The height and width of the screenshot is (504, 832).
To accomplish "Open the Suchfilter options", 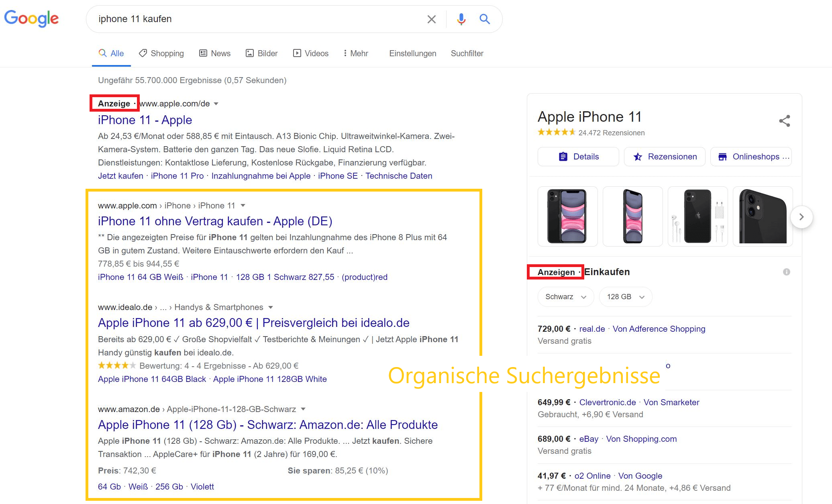I will (x=467, y=53).
